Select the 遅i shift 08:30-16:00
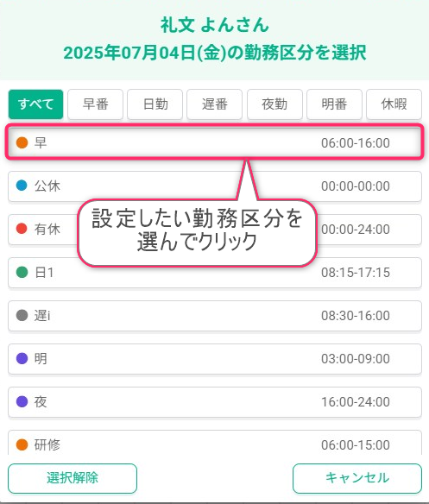429x504 pixels. (x=214, y=316)
